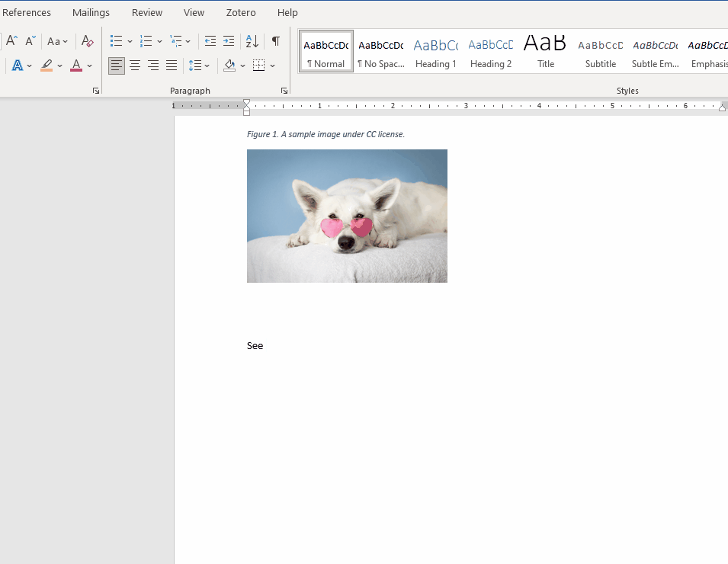Image resolution: width=728 pixels, height=564 pixels.
Task: Open text effects dropdown arrow
Action: pos(29,66)
